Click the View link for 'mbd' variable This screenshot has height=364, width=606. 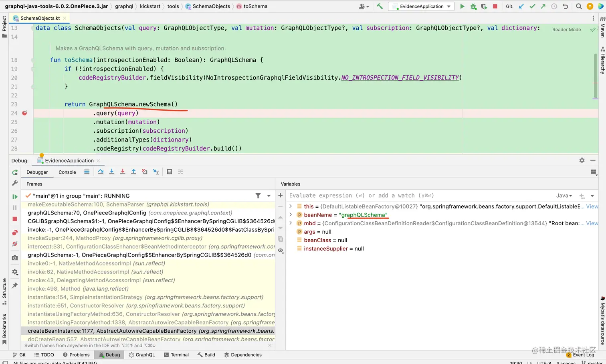[592, 223]
